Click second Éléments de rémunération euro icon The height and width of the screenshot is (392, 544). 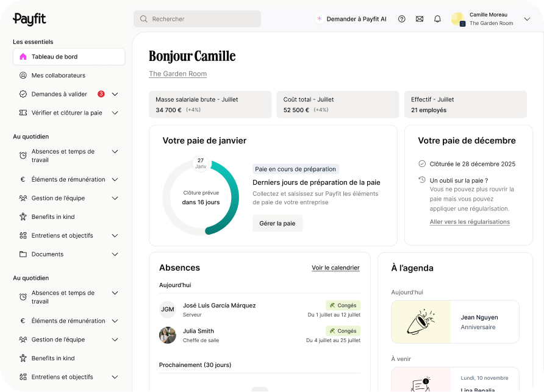23,321
